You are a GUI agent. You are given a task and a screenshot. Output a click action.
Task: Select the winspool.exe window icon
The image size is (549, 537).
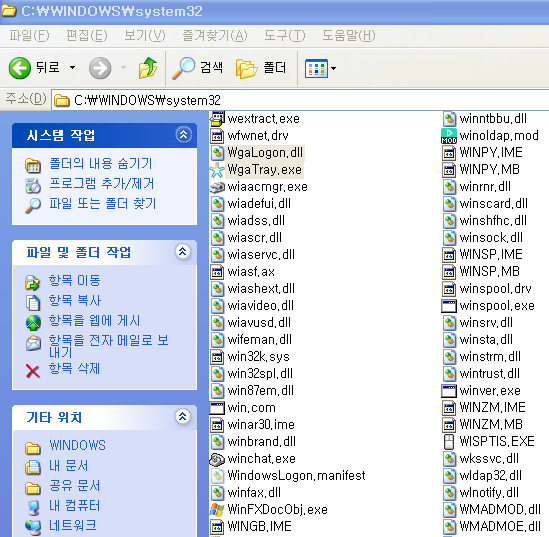coord(449,306)
